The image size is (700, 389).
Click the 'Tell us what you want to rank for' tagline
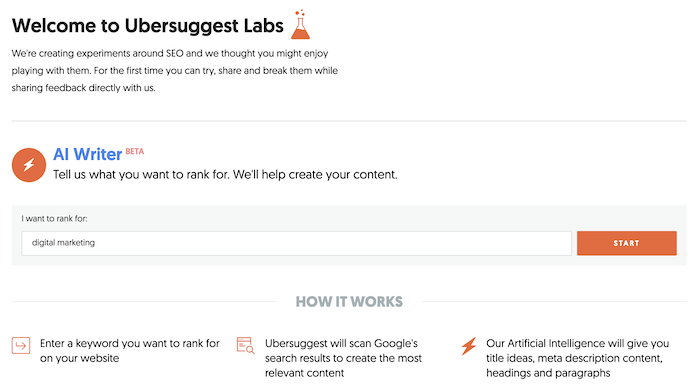pos(225,174)
